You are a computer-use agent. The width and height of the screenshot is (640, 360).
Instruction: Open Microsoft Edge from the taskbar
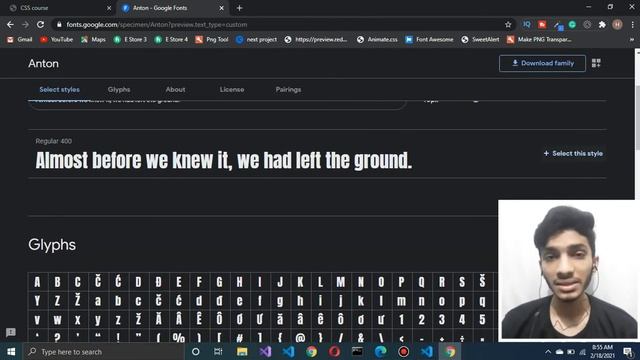click(x=380, y=351)
